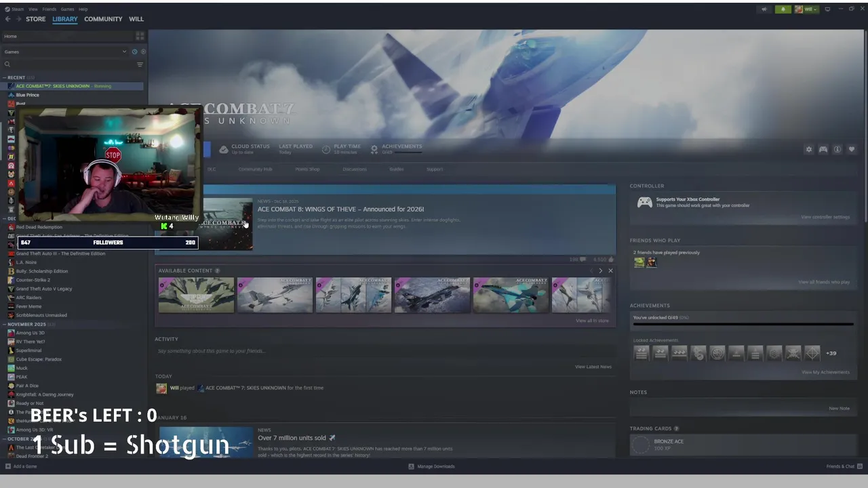868x488 pixels.
Task: Open game info icon
Action: pyautogui.click(x=837, y=149)
